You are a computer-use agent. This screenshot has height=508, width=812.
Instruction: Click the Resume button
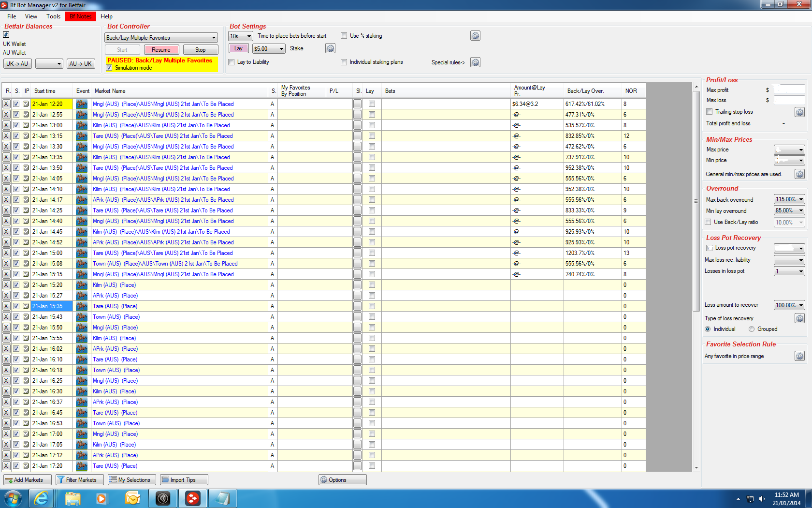tap(161, 50)
